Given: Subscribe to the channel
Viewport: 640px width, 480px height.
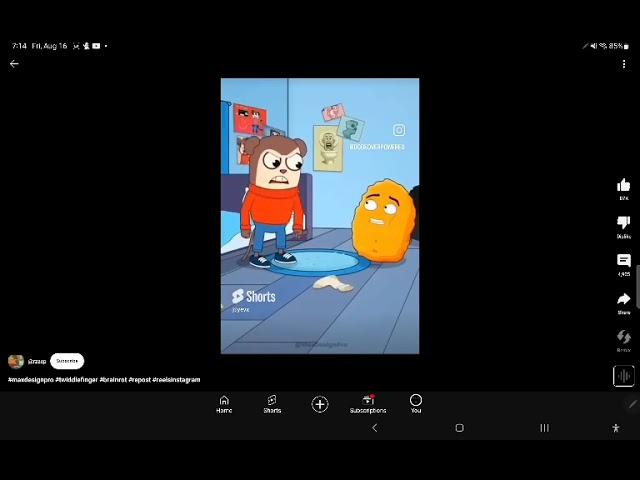Looking at the screenshot, I should [67, 361].
